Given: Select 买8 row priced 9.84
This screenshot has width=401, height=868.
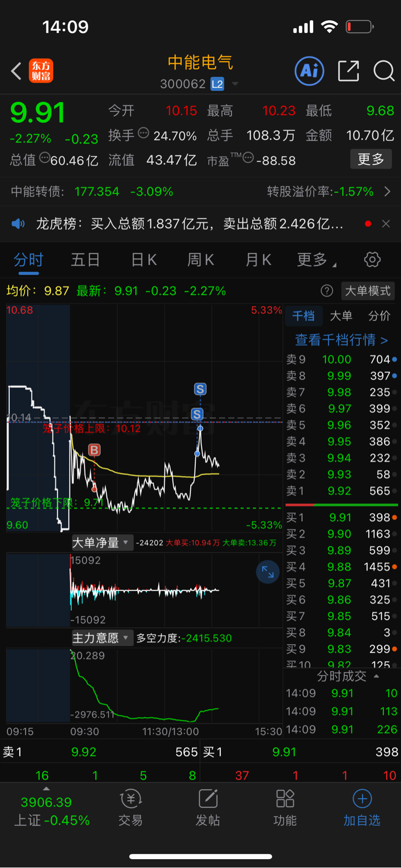Looking at the screenshot, I should 341,633.
